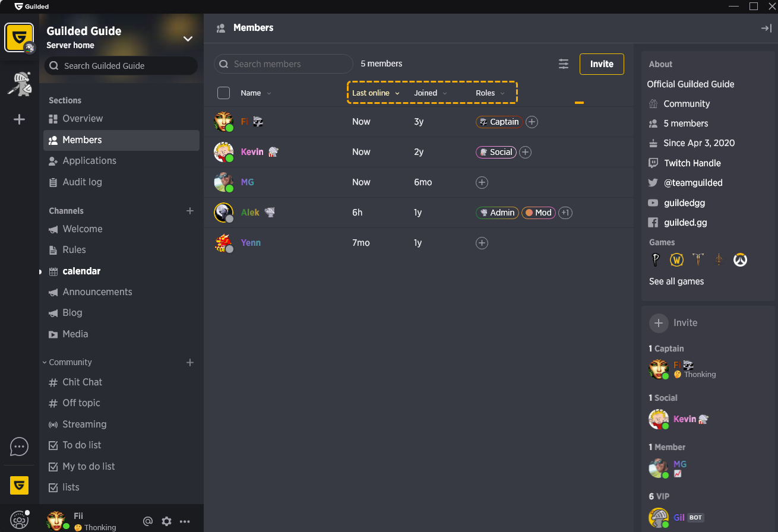Open the friends group icon at bottom left
This screenshot has width=778, height=532.
click(19, 520)
